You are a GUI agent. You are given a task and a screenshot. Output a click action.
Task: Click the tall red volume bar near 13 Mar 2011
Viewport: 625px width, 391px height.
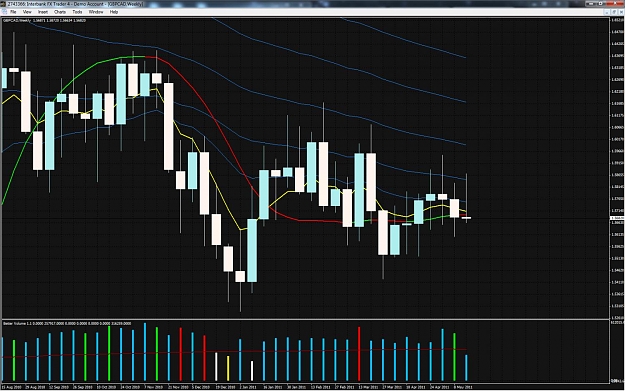(x=359, y=354)
